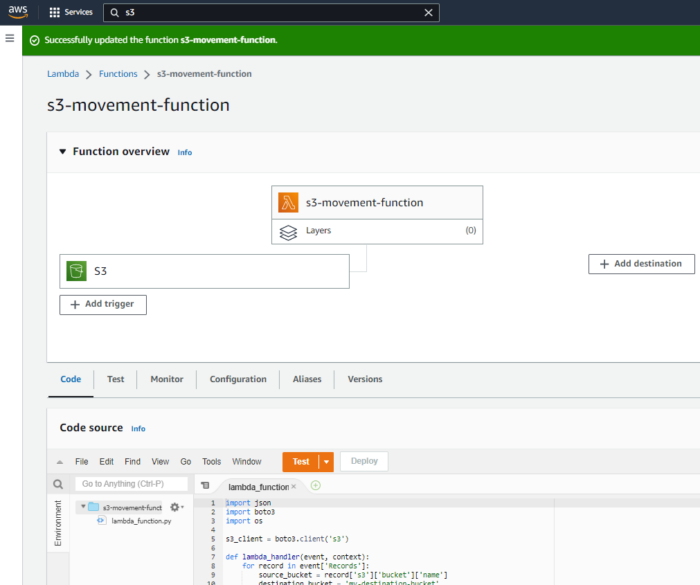700x585 pixels.
Task: Open the View menu in editor
Action: tap(160, 462)
